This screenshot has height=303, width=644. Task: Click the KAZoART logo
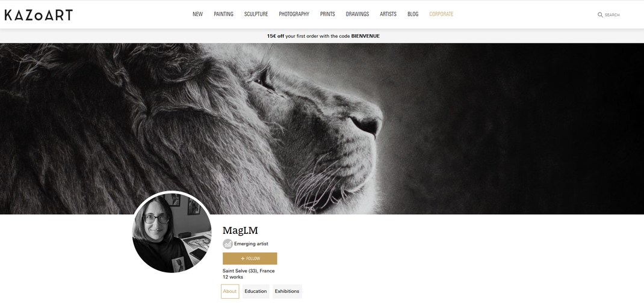click(x=39, y=15)
